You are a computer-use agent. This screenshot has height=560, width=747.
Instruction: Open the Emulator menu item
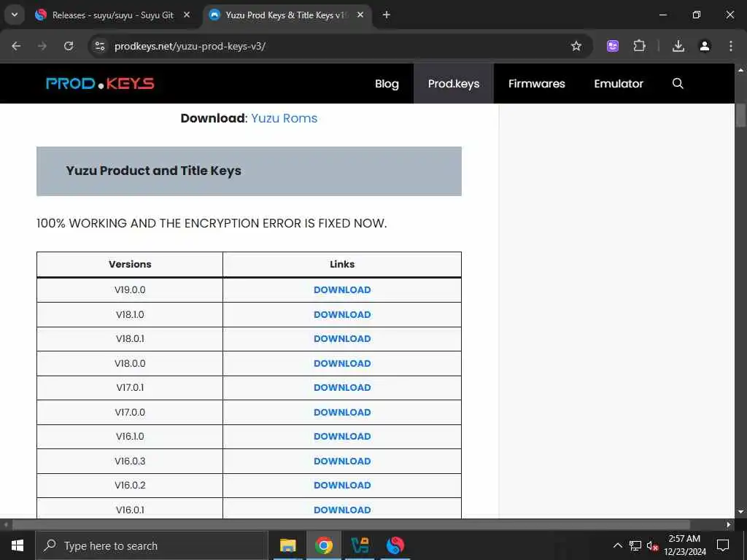pyautogui.click(x=619, y=83)
